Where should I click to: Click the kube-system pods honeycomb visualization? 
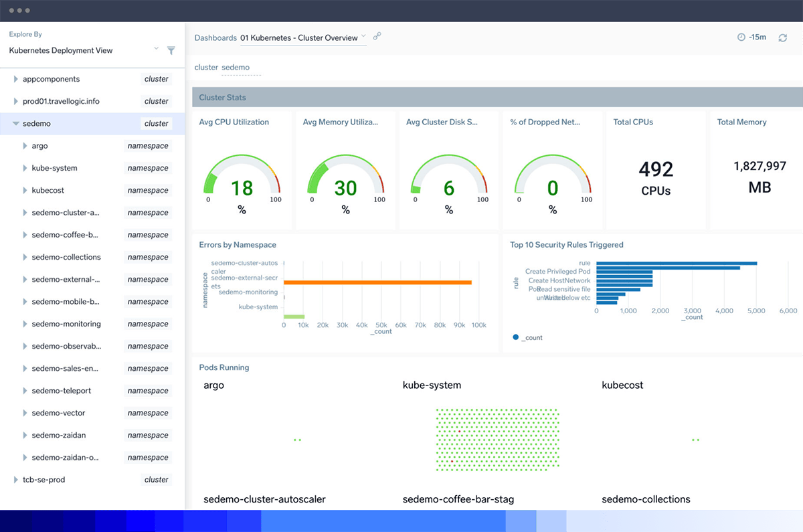click(x=497, y=440)
